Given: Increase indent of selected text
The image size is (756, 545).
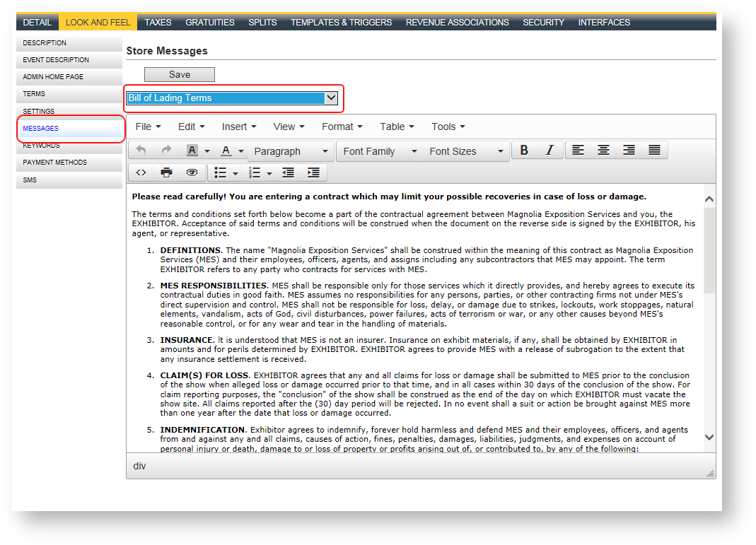Looking at the screenshot, I should point(313,172).
